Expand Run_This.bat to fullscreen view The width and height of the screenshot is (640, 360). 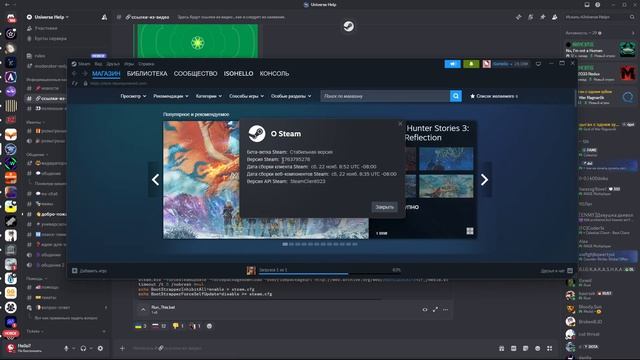coord(436,310)
